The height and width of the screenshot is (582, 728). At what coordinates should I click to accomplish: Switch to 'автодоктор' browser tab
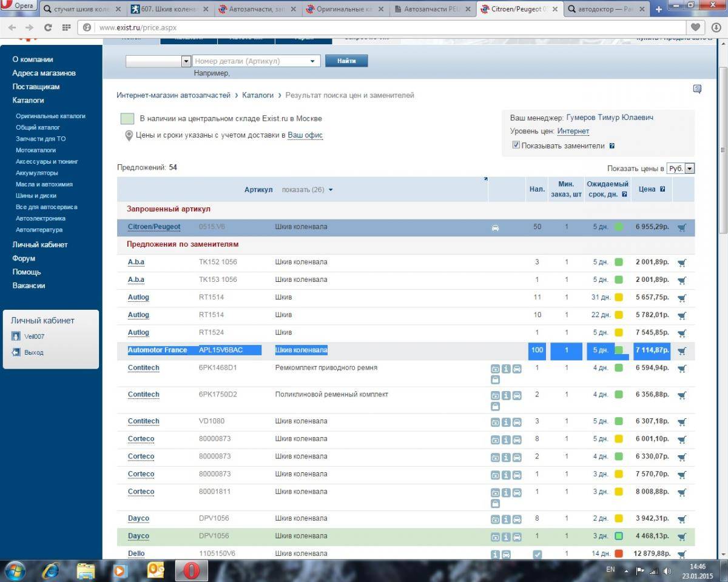coord(607,9)
